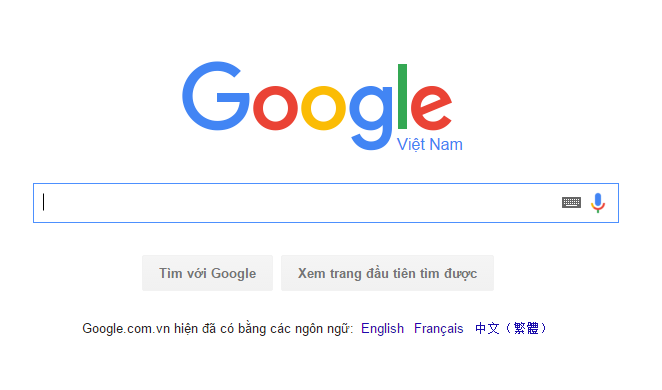Select the 中文（繁體）language link

coord(510,328)
